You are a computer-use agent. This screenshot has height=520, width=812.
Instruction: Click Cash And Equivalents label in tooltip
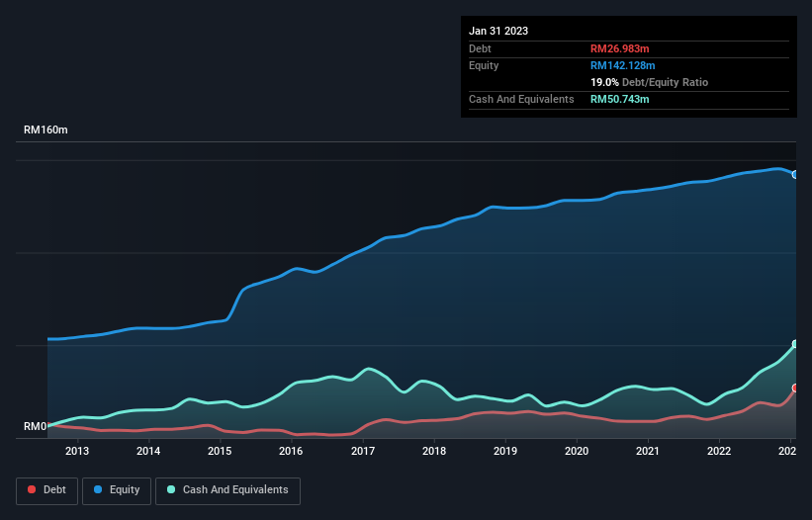coord(521,99)
